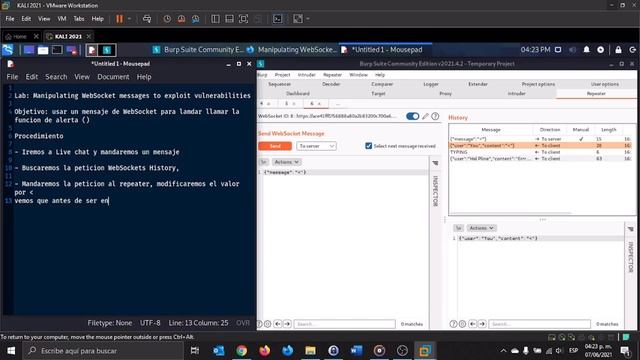The height and width of the screenshot is (360, 640).
Task: Toggle the WebSocket connection switch
Action: 413,116
